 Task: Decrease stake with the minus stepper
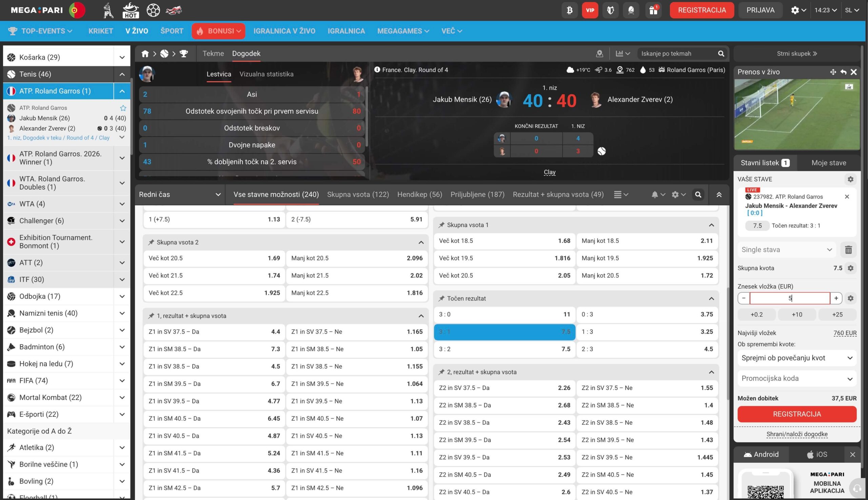tap(744, 298)
